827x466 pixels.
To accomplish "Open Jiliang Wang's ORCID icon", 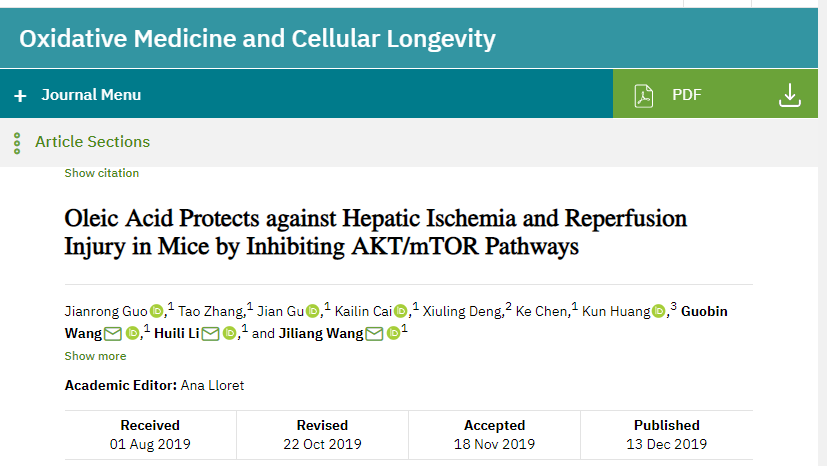I will pos(393,334).
